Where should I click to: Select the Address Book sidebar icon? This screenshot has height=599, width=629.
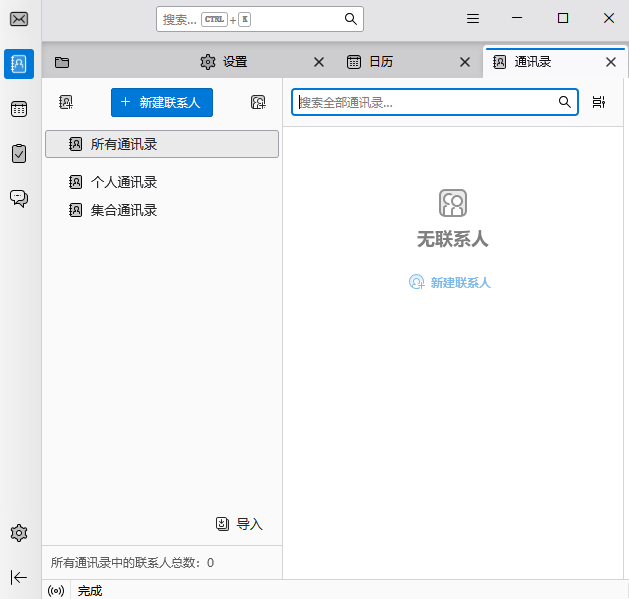[19, 64]
